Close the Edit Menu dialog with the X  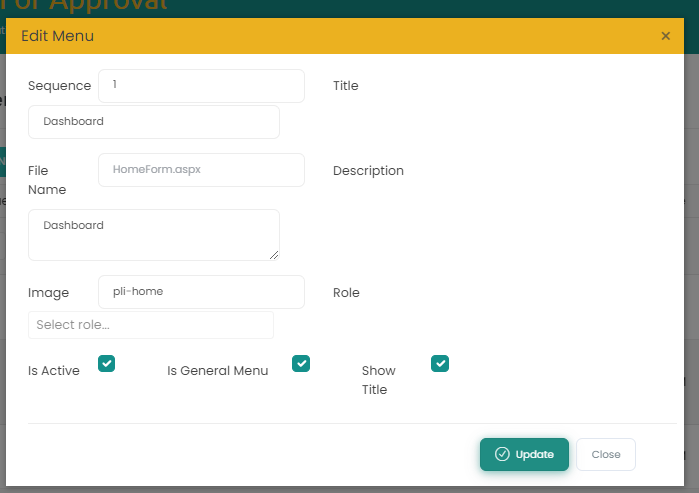[666, 36]
